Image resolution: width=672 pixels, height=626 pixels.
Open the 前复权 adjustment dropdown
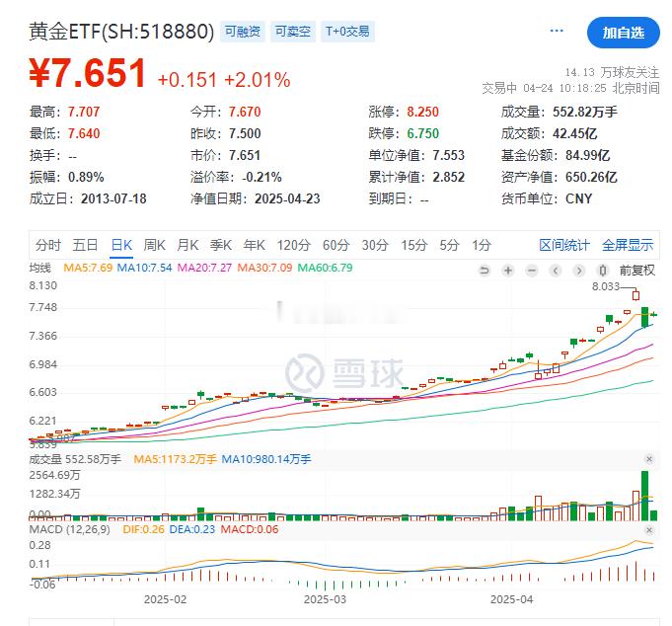pos(636,271)
